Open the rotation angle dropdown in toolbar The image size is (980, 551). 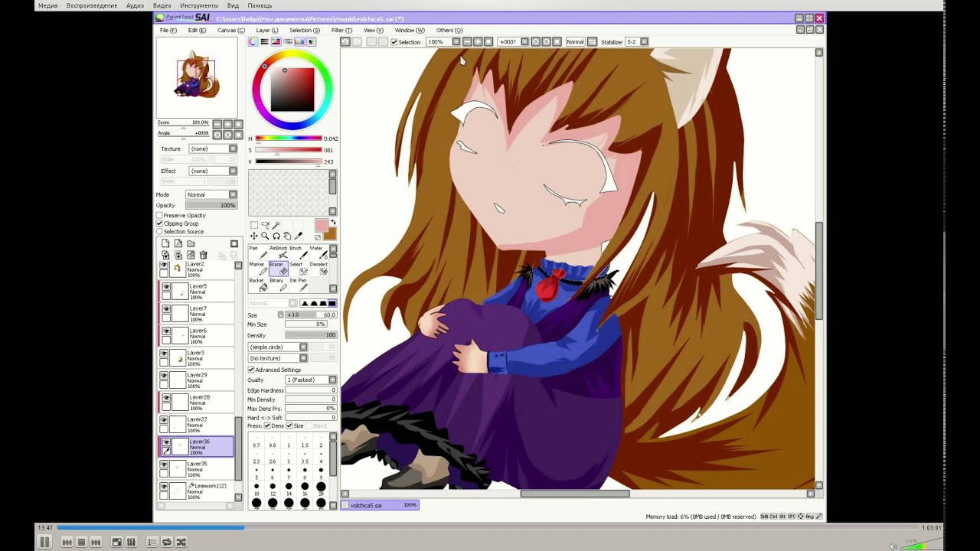click(513, 42)
